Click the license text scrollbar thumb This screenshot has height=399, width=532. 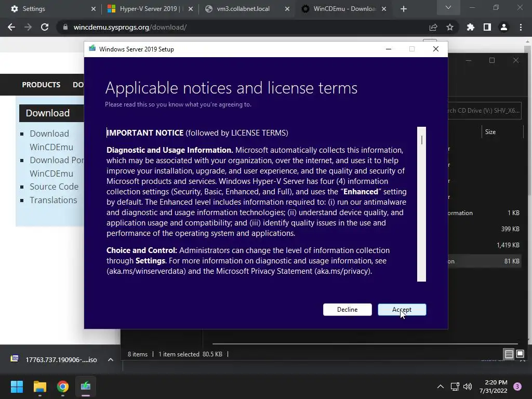pos(421,140)
